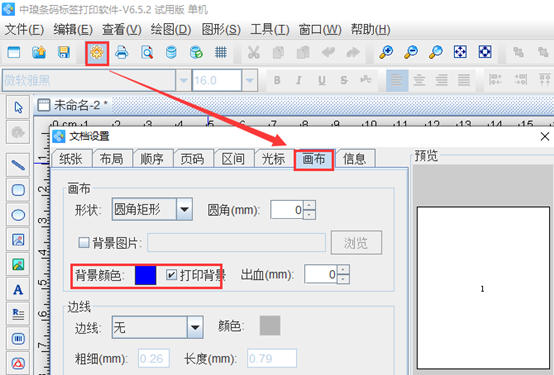Viewport: 554px width, 375px height.
Task: Uncheck the 打印背景 checkbox
Action: pyautogui.click(x=171, y=275)
